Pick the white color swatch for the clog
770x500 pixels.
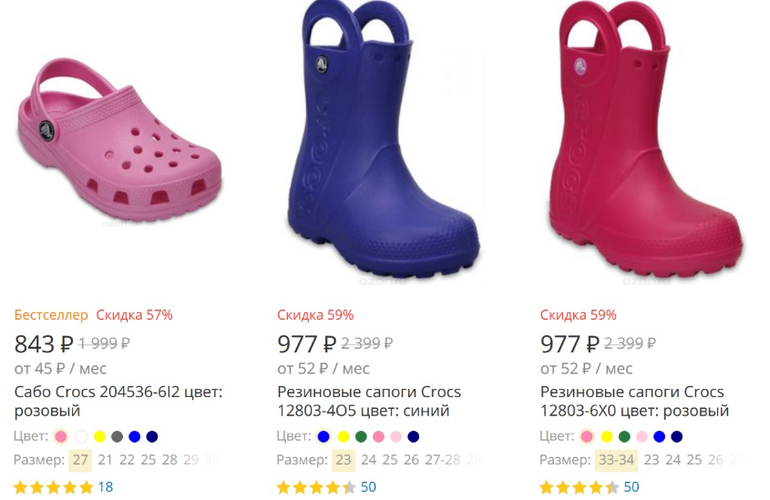click(81, 437)
